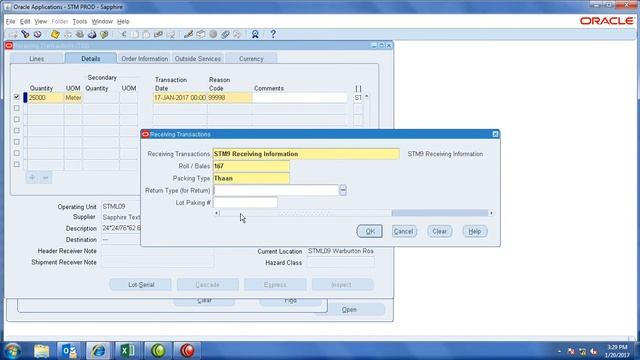The height and width of the screenshot is (360, 640).
Task: Click the Edit Field pencil icon
Action: tap(188, 34)
